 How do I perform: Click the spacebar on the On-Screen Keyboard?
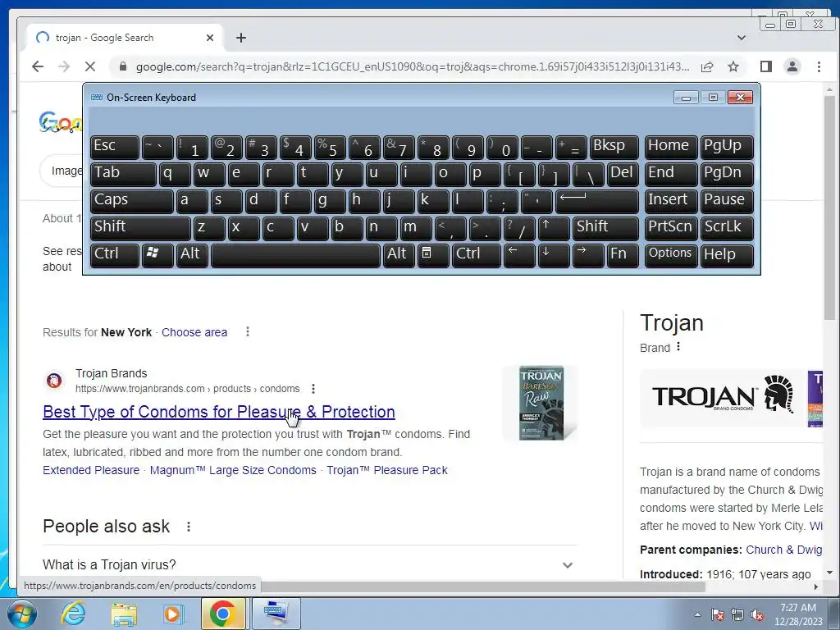(295, 255)
